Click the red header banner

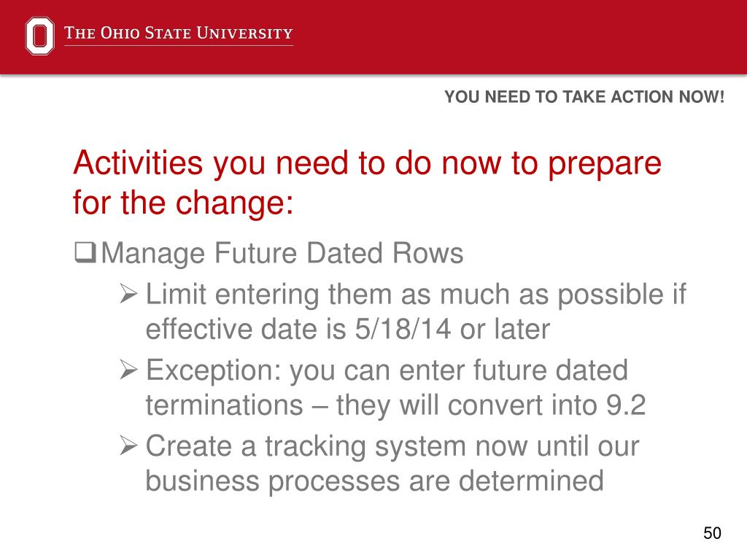(x=373, y=37)
